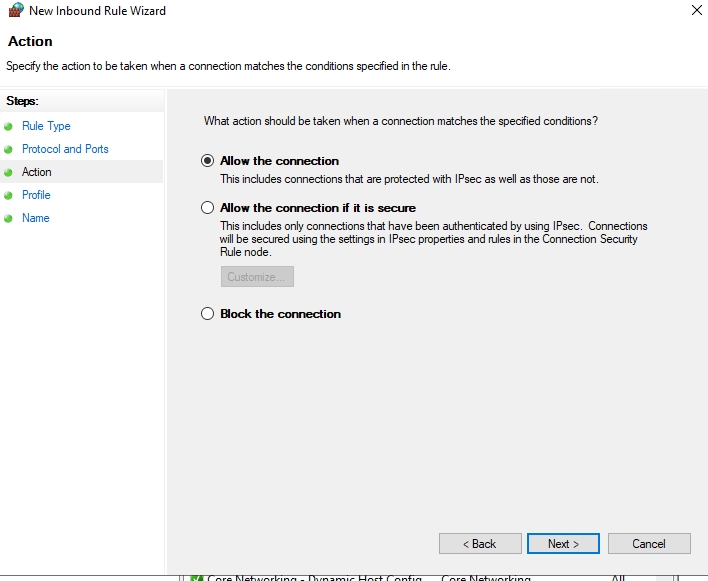This screenshot has width=708, height=581.
Task: Click the Back button
Action: click(x=480, y=544)
